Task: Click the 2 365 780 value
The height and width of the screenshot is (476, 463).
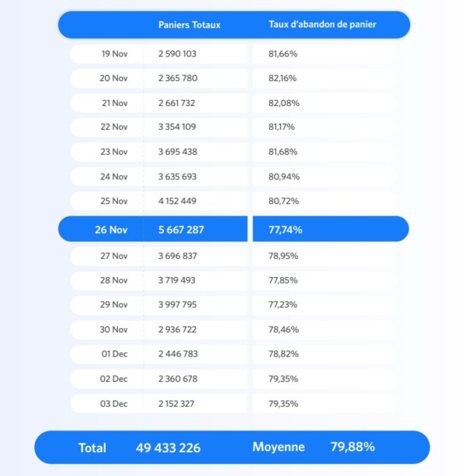Action: (x=178, y=78)
